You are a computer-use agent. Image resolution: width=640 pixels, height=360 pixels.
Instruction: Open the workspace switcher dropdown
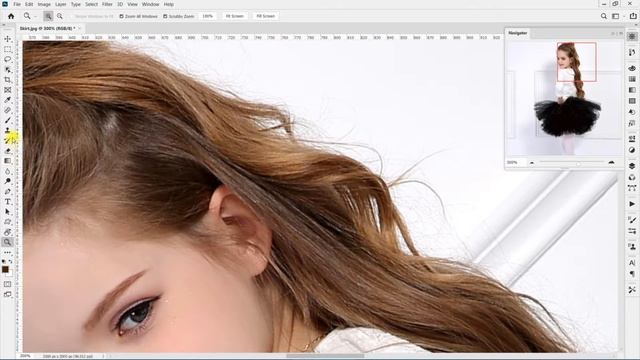617,16
